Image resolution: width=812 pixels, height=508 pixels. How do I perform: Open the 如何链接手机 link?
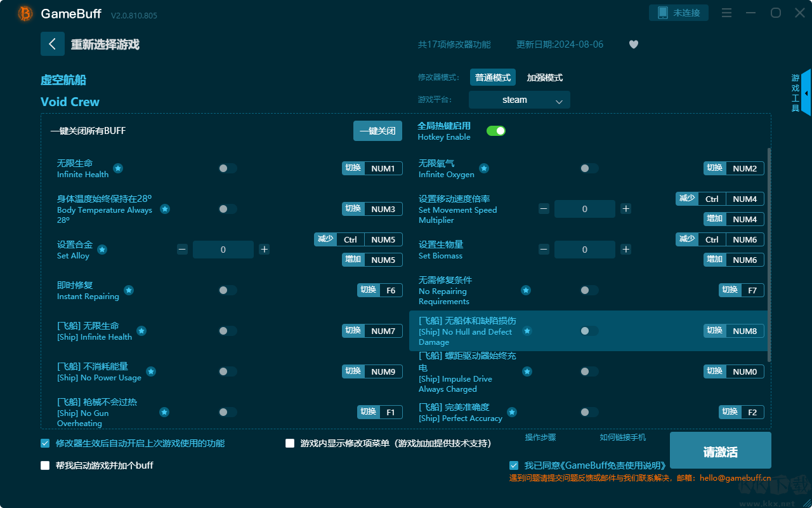[x=623, y=438]
